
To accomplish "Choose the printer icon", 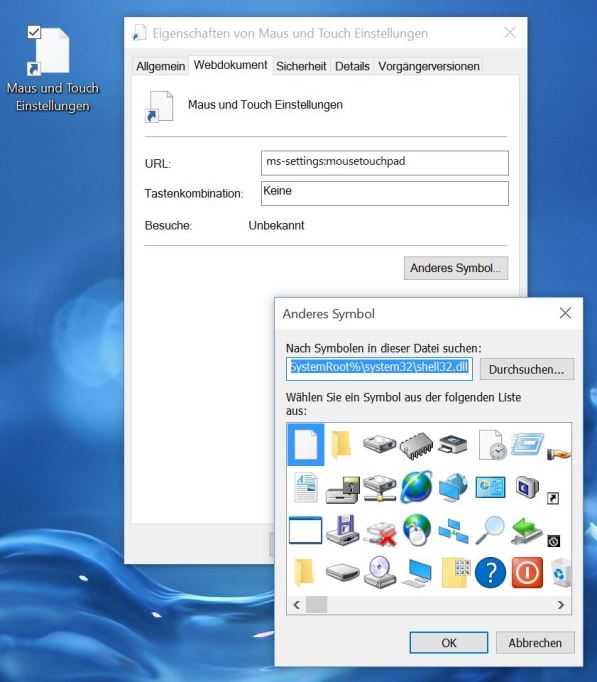I will (x=453, y=445).
